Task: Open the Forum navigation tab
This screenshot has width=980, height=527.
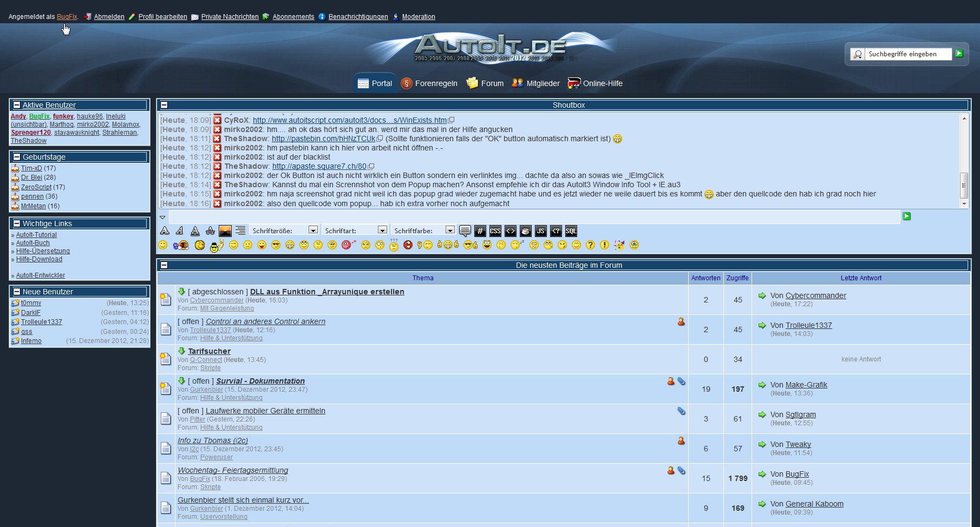Action: pos(485,83)
